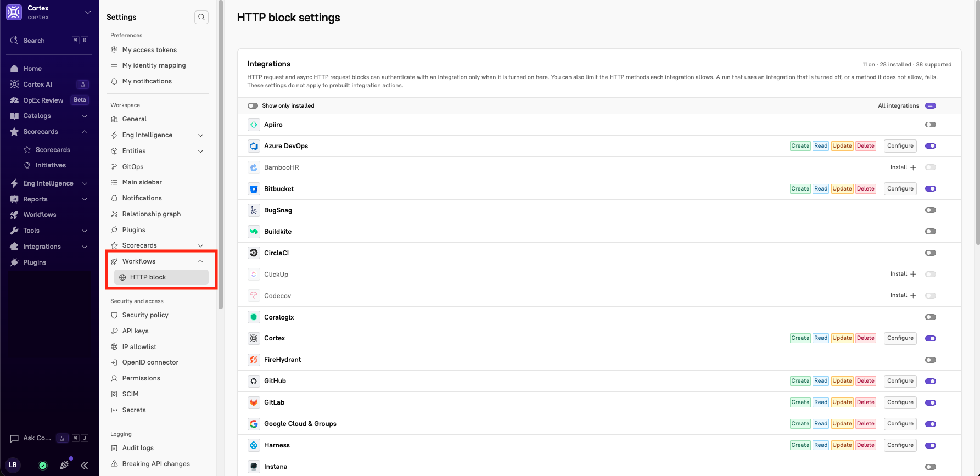Click the GitHub integration icon
Viewport: 980px width, 476px height.
[x=254, y=381]
